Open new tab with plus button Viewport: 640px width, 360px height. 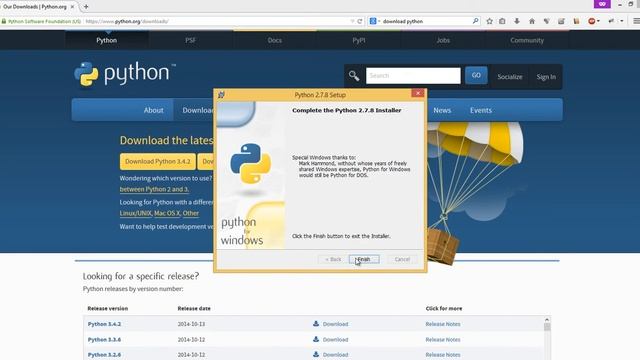[86, 7]
